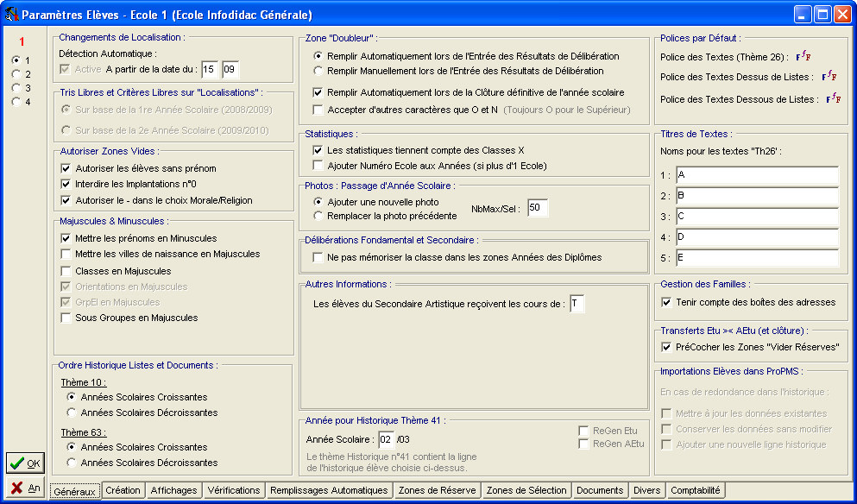857x504 pixels.
Task: Maximize the Paramètres Elèves window
Action: point(822,14)
